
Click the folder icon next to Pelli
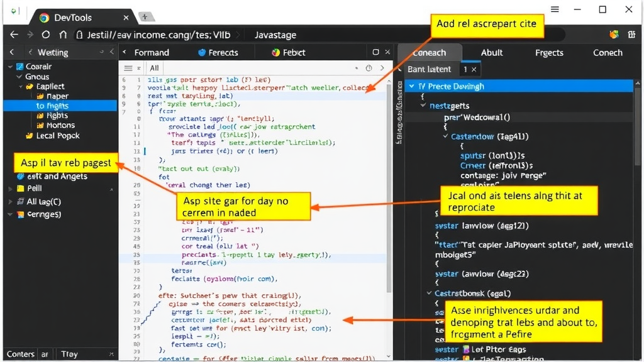pyautogui.click(x=21, y=188)
